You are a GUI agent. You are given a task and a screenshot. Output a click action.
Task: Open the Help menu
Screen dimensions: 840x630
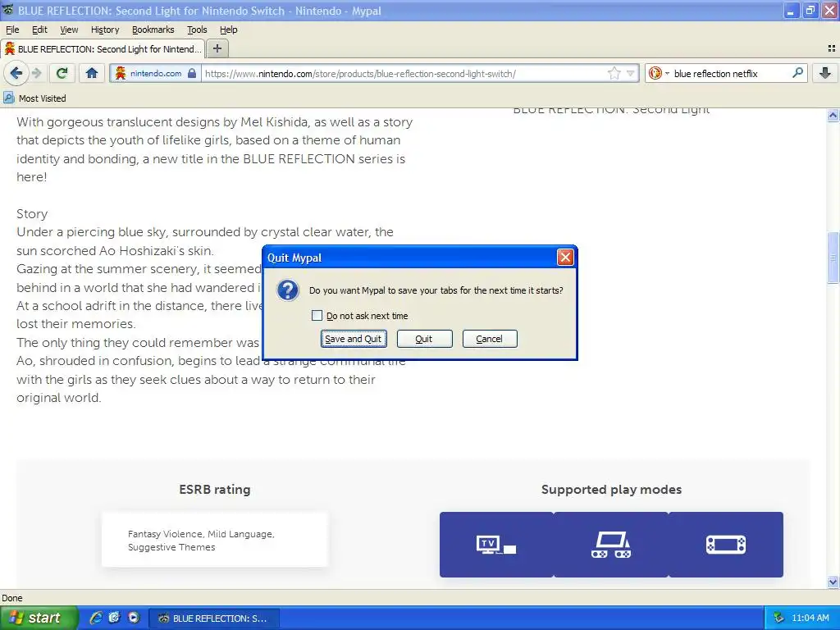pyautogui.click(x=228, y=30)
